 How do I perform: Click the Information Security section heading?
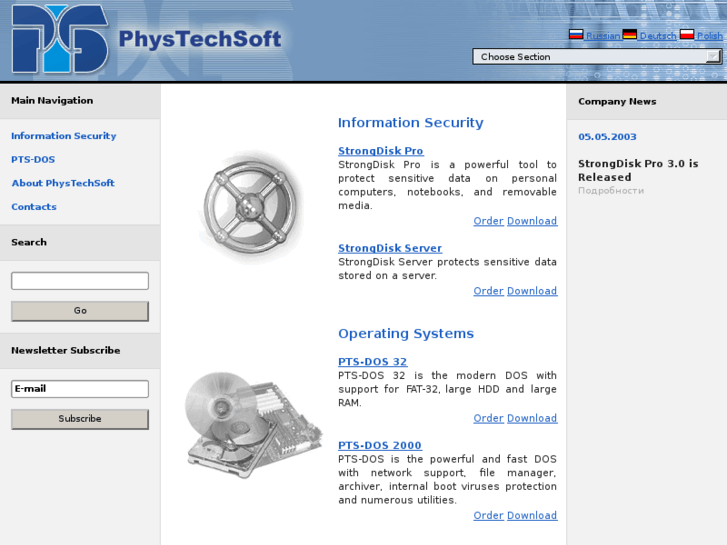(x=411, y=123)
